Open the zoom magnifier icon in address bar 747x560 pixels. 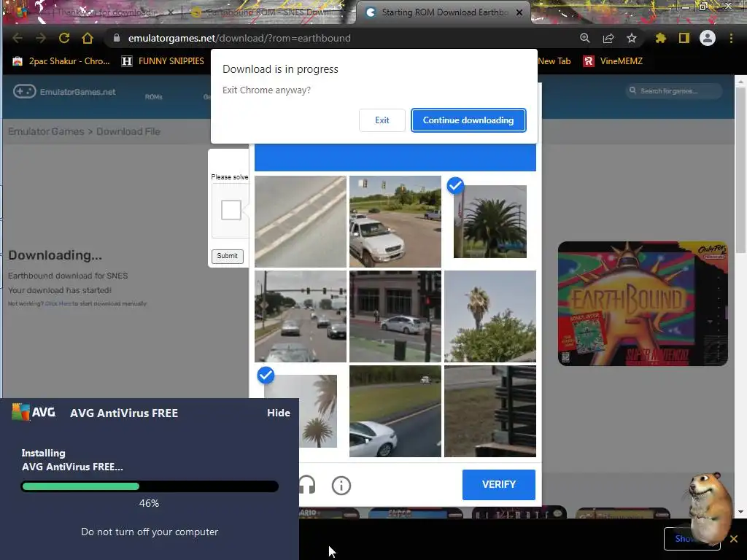click(x=585, y=38)
